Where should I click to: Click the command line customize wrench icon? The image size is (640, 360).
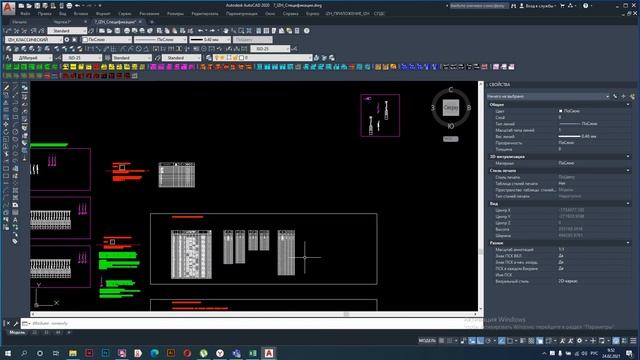(16, 323)
